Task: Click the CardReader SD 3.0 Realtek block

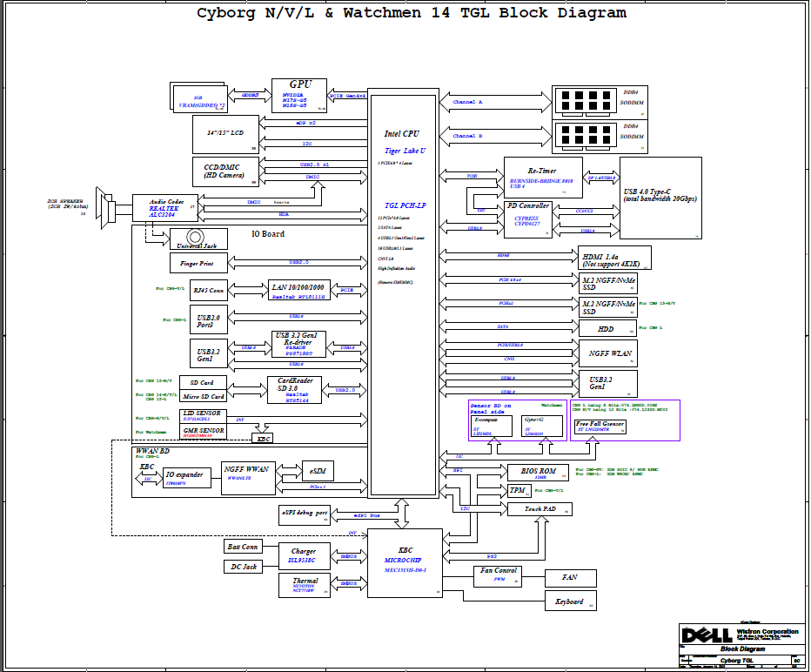Action: click(294, 390)
